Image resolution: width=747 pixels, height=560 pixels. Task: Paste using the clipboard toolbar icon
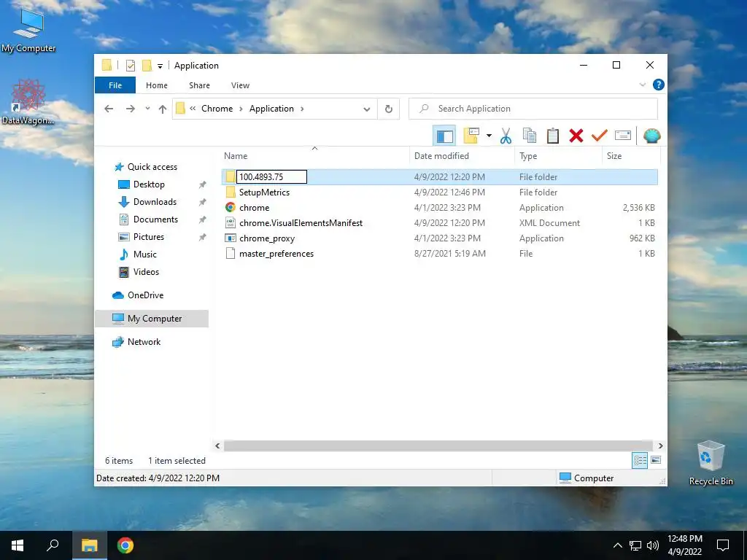click(x=553, y=136)
